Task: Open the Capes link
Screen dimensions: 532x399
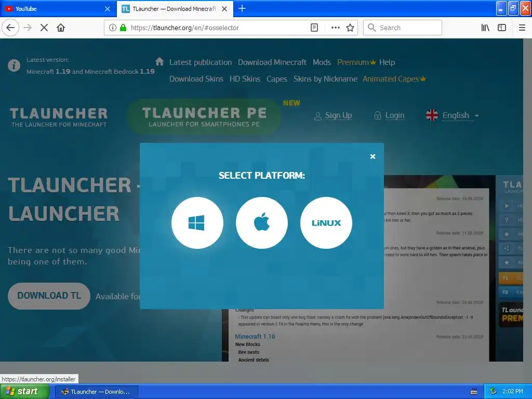Action: [276, 79]
